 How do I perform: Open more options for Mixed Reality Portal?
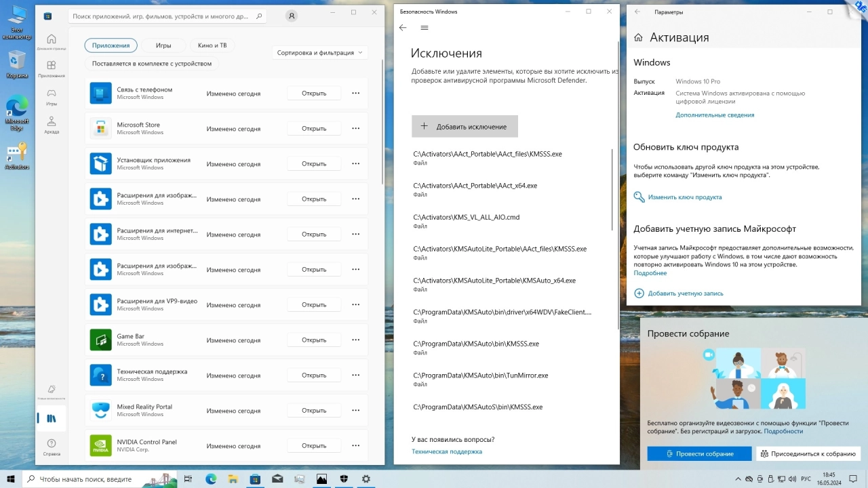(x=355, y=410)
